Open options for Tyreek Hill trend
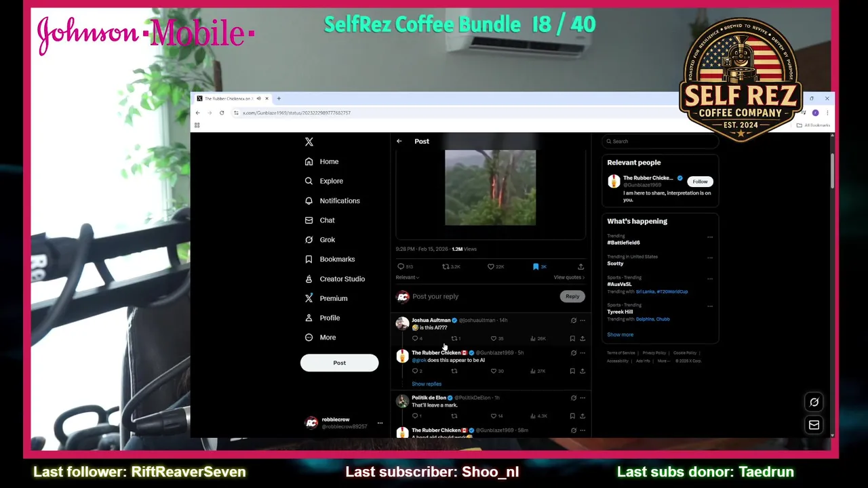Viewport: 868px width, 488px height. [x=710, y=306]
